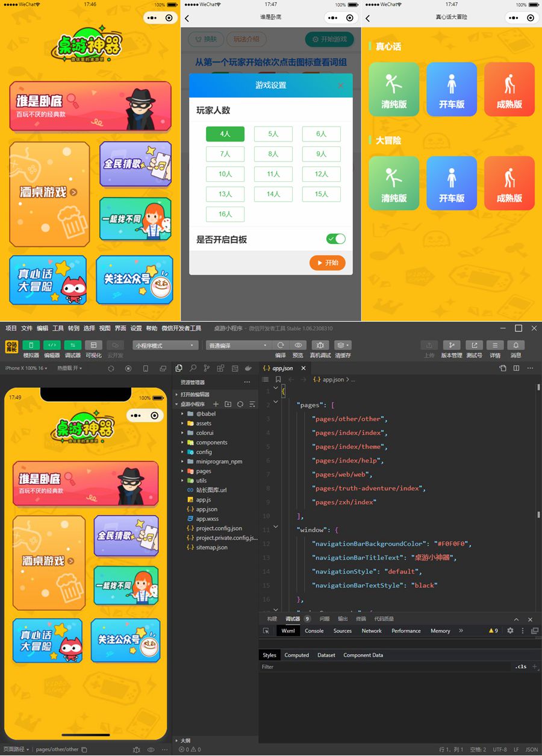Click the 清缓存 clear cache icon
Screen dimensions: 542x756
click(x=343, y=345)
